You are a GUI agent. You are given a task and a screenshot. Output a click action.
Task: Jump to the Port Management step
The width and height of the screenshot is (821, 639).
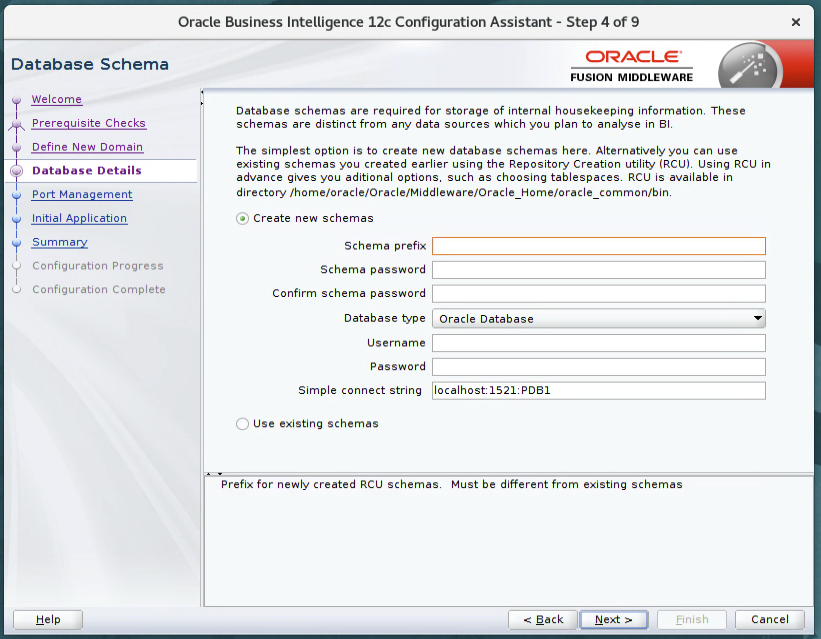82,194
